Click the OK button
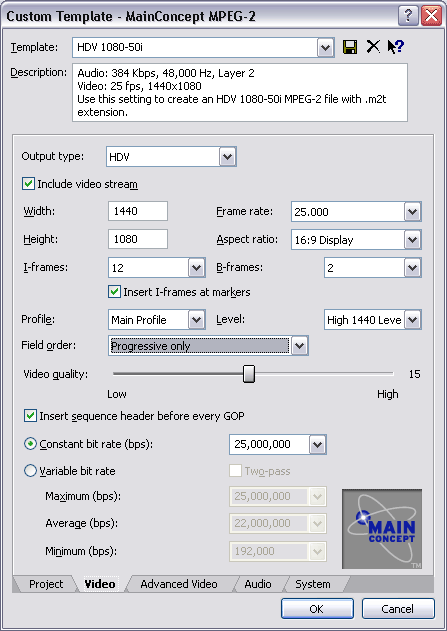The height and width of the screenshot is (631, 447). pyautogui.click(x=317, y=608)
